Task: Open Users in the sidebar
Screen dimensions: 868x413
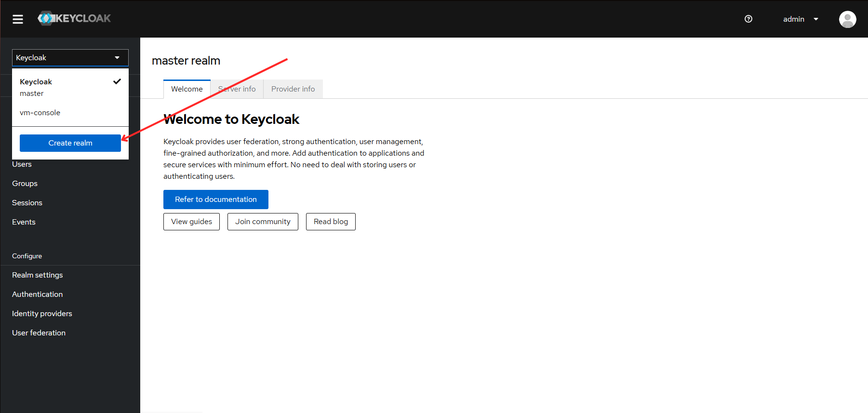Action: pyautogui.click(x=22, y=164)
